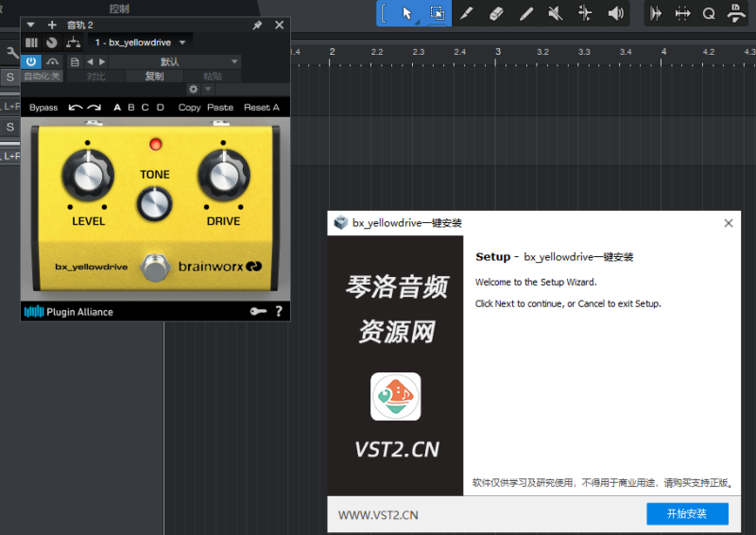This screenshot has height=535, width=756.
Task: Click the red LED on the pedal
Action: coord(155,145)
